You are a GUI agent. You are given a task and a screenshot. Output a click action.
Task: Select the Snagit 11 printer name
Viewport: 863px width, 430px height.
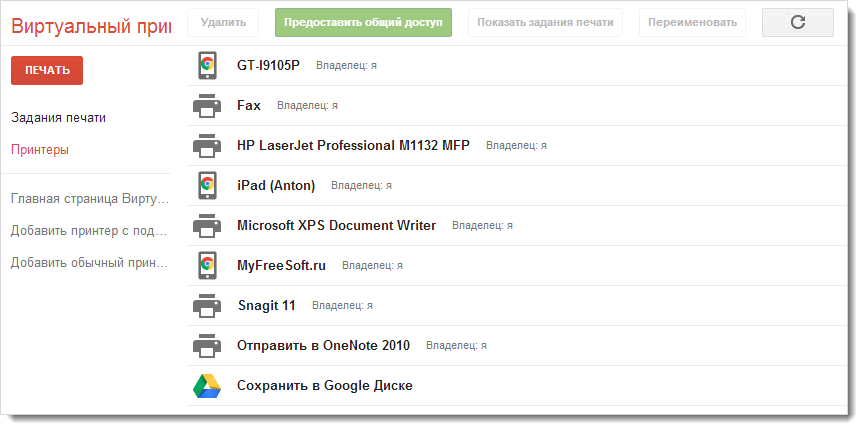coord(267,306)
